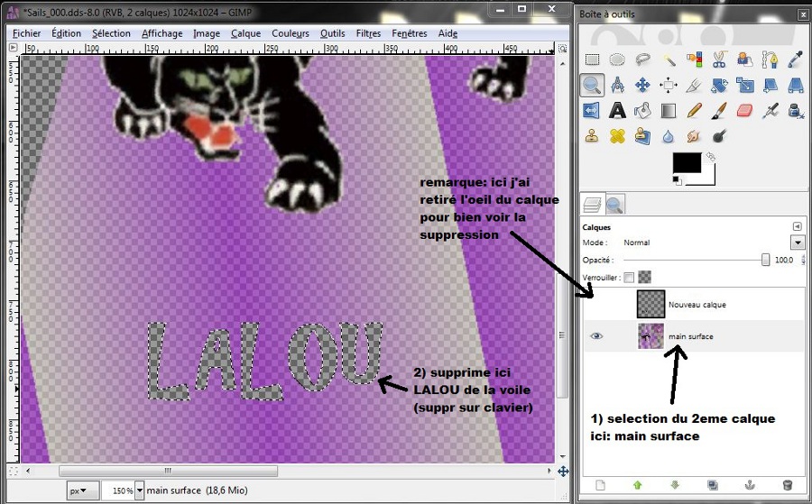Select the Zoom magnifier tool in toolbox

coord(592,85)
